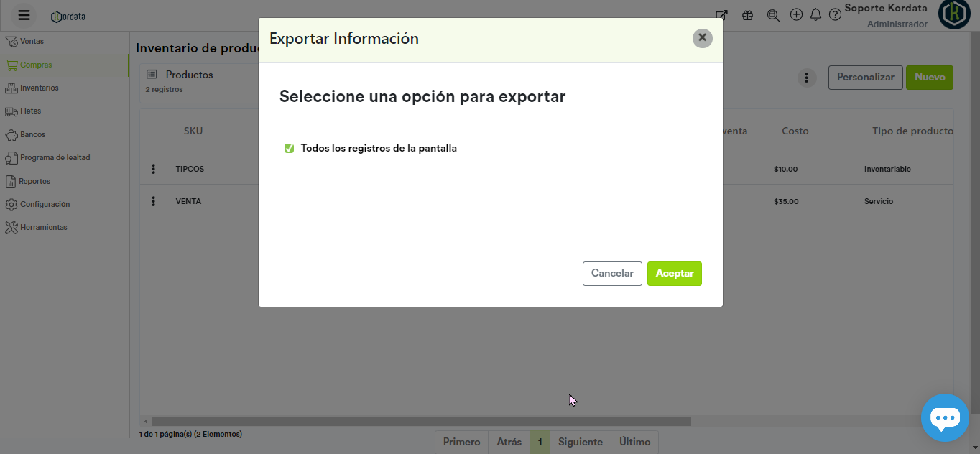The image size is (980, 454).
Task: Toggle 'Todos los registros de la pantalla' checkbox
Action: tap(289, 149)
